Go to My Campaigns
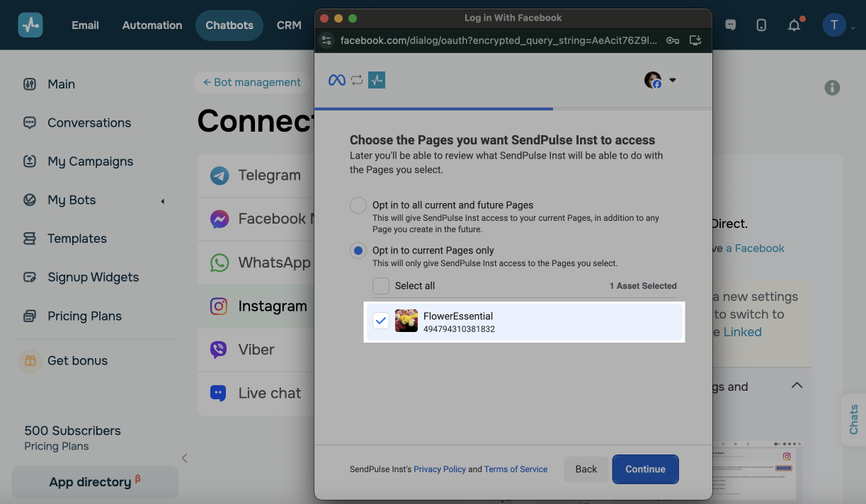Screen dimensions: 866x504 (x=78, y=161)
